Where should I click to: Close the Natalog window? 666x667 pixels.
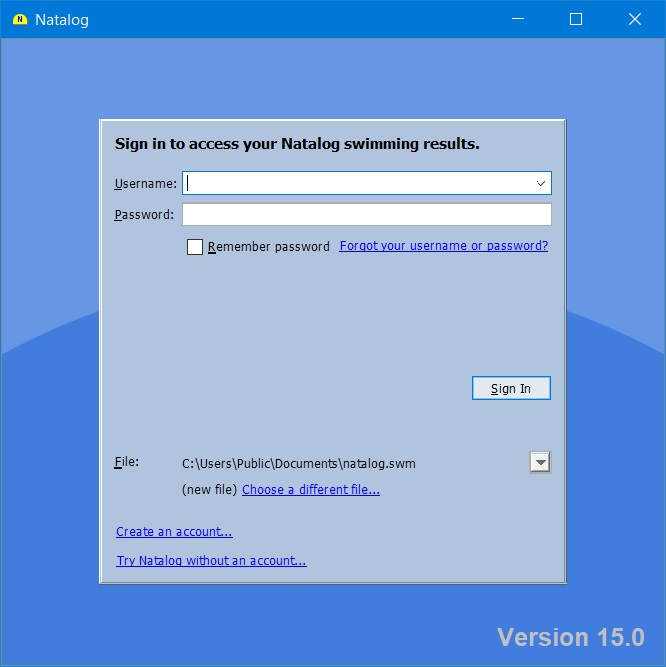(x=635, y=19)
